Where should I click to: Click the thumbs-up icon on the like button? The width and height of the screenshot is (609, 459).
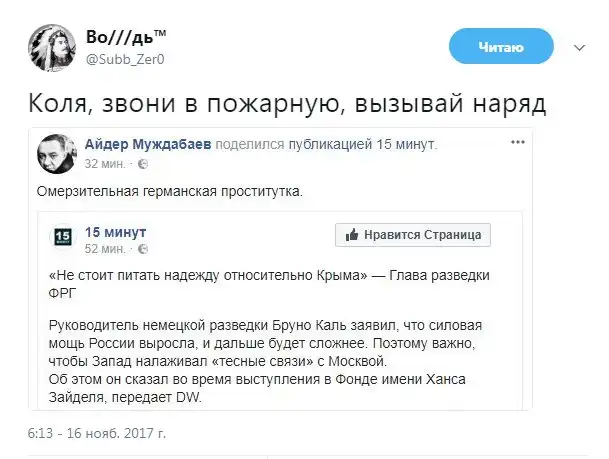pos(352,235)
